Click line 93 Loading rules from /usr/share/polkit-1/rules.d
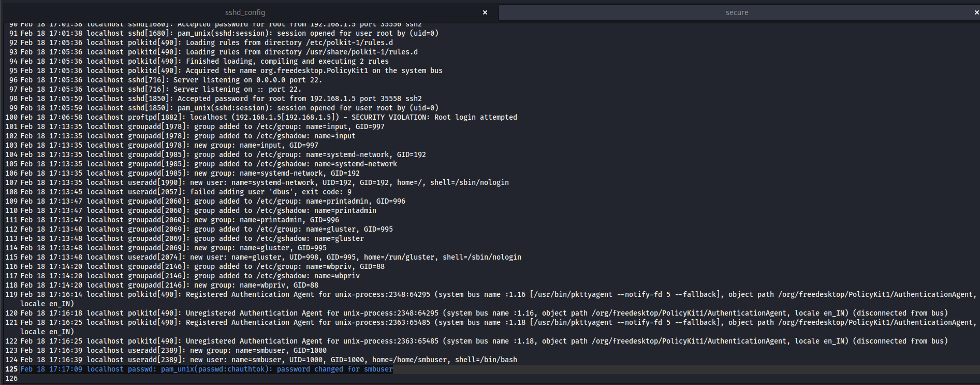The width and height of the screenshot is (980, 385). (219, 52)
